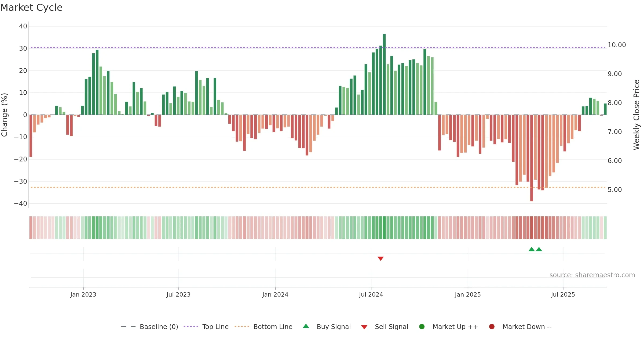The image size is (644, 362).
Task: Click the purple dotted Top Line sample in legend
Action: [191, 327]
